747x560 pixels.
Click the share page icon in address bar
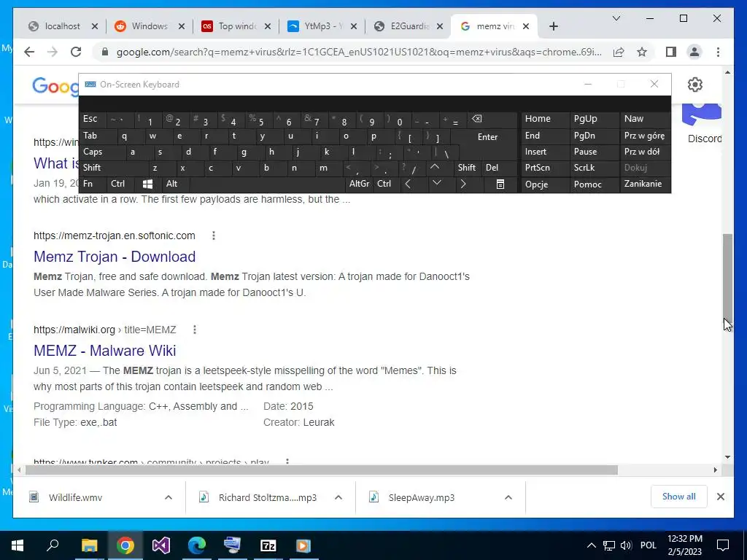point(619,52)
